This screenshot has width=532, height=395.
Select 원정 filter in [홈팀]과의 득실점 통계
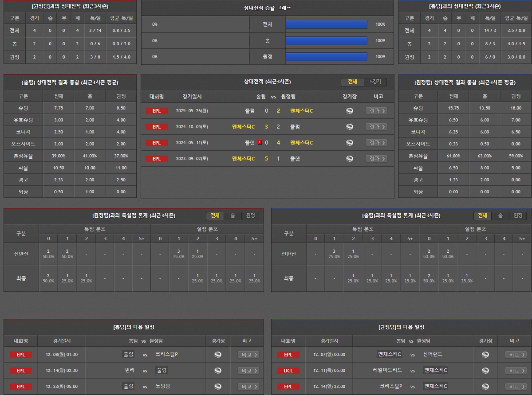click(x=518, y=215)
